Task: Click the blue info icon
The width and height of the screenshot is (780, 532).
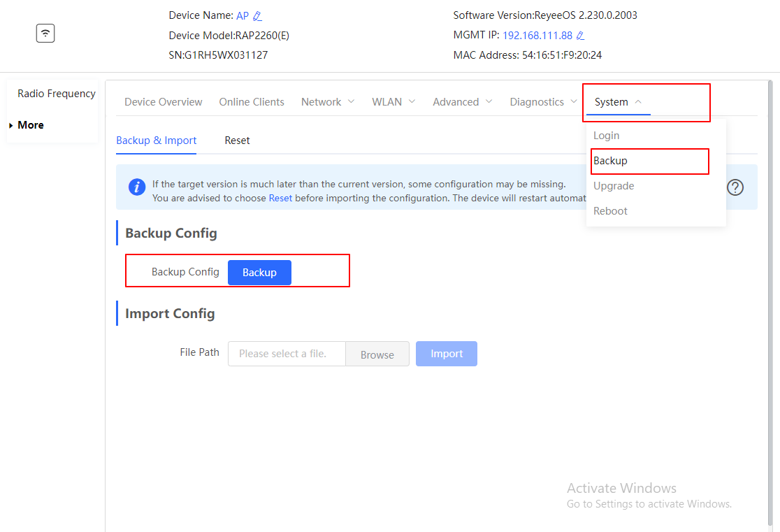Action: [137, 187]
